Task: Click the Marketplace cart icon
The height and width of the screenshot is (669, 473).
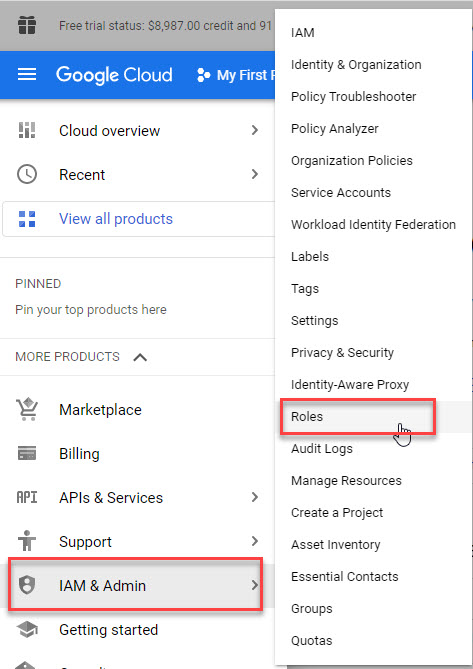Action: [x=27, y=409]
